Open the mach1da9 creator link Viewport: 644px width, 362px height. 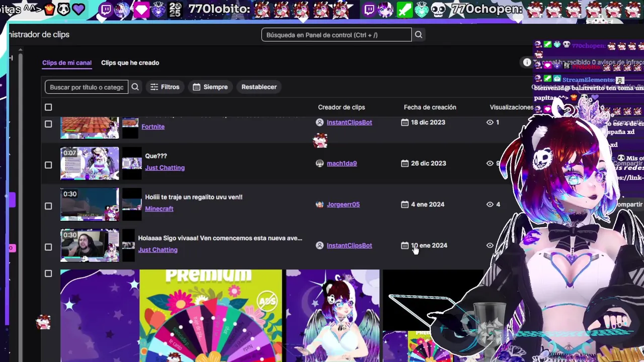(342, 163)
